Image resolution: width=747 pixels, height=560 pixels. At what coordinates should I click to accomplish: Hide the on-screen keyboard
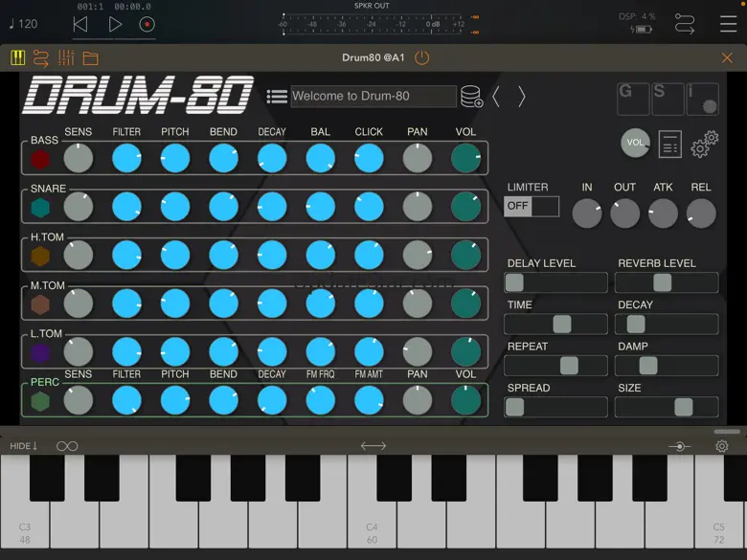23,446
